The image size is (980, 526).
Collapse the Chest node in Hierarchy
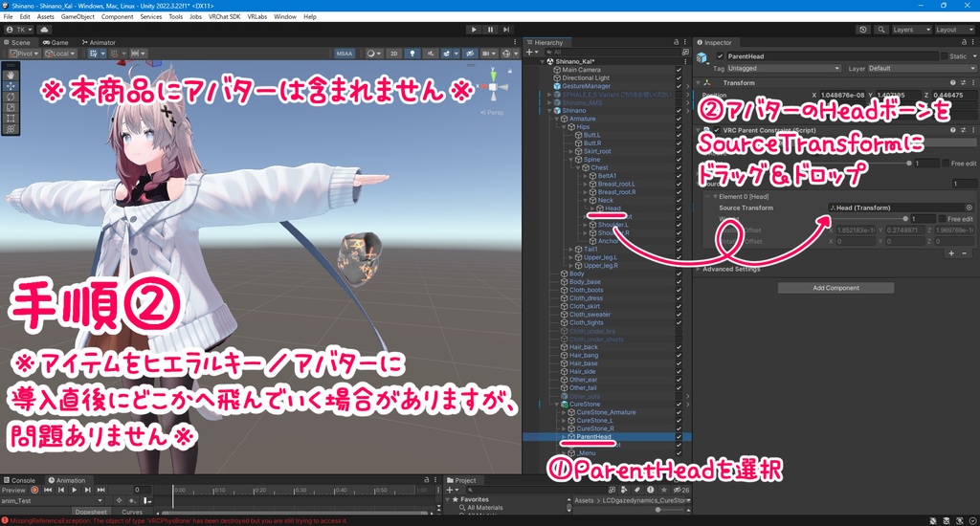(x=577, y=168)
